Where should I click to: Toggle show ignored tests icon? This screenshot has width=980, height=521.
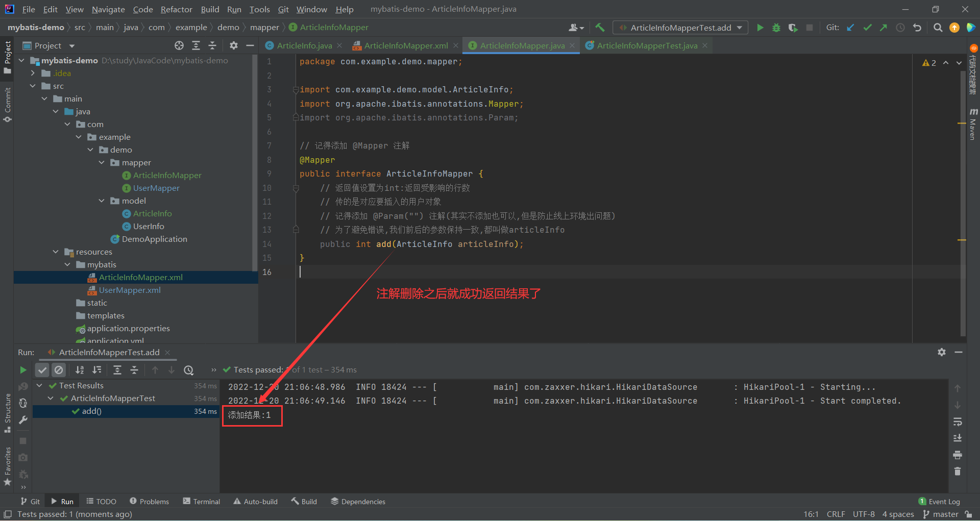(x=59, y=370)
